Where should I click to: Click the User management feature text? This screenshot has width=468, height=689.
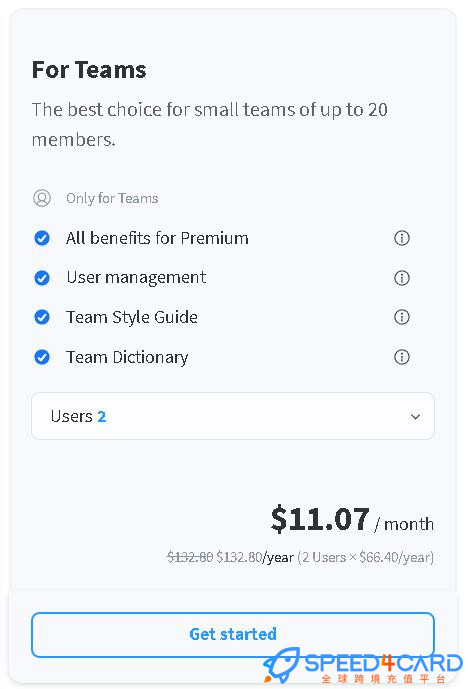(x=136, y=278)
